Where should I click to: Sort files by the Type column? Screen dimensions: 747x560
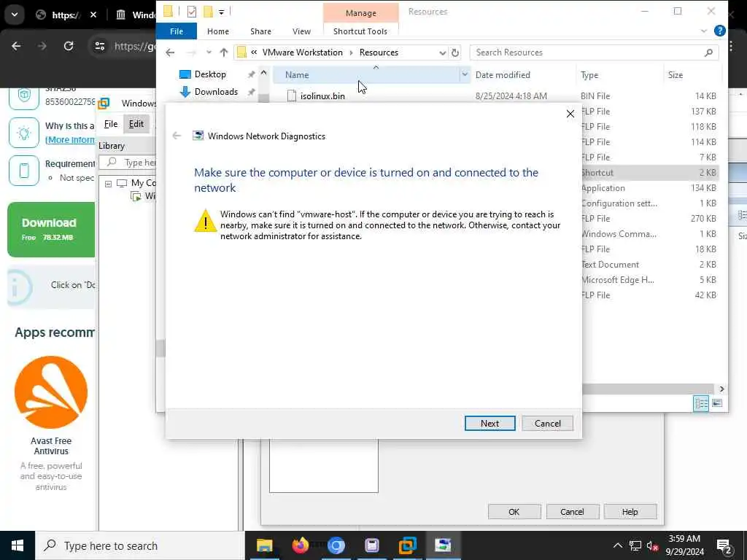click(x=589, y=75)
